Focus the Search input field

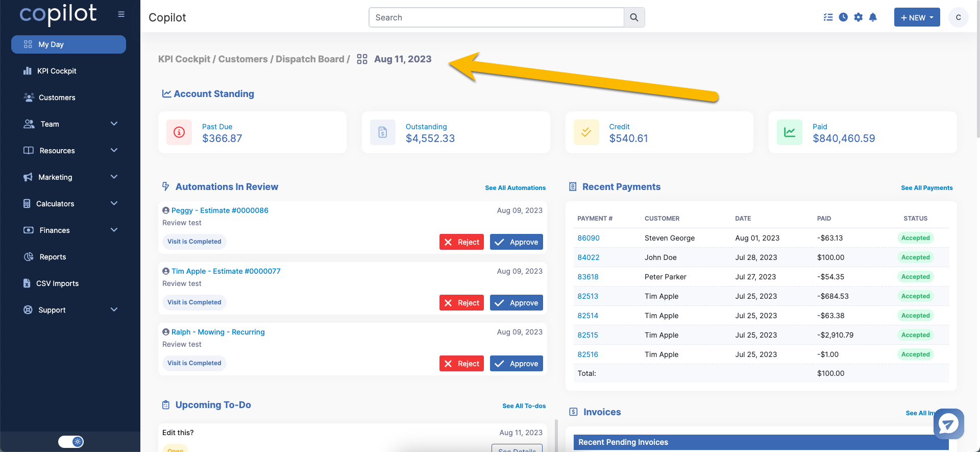pyautogui.click(x=496, y=17)
